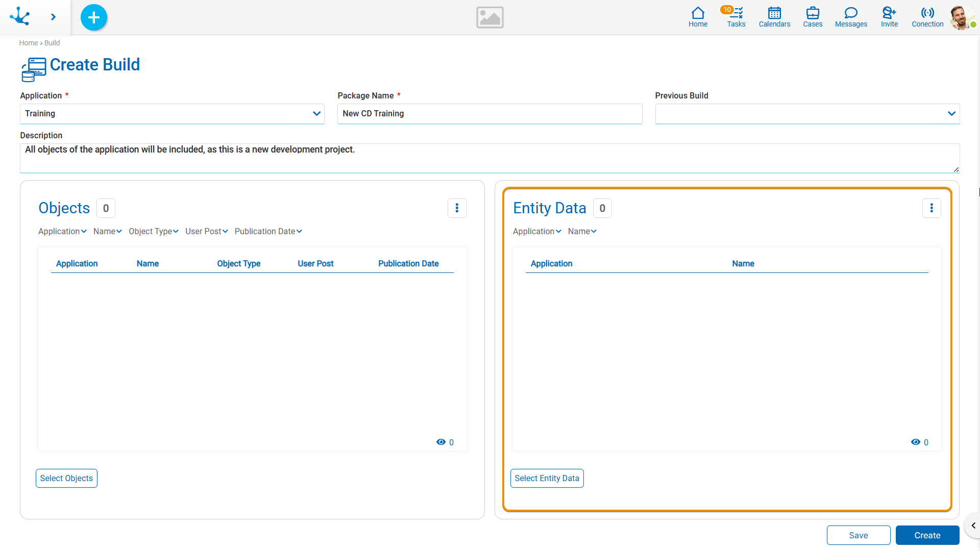Open the Previous Build dropdown

pyautogui.click(x=807, y=114)
